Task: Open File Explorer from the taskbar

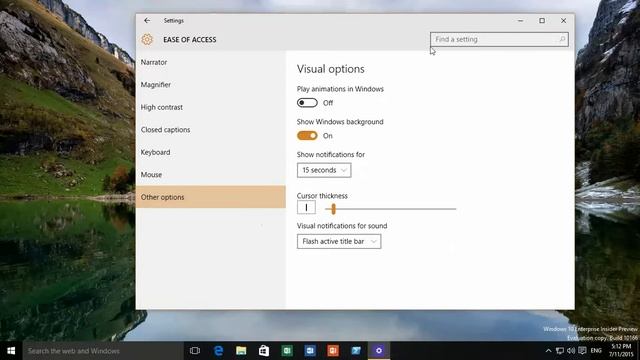Action: (241, 351)
